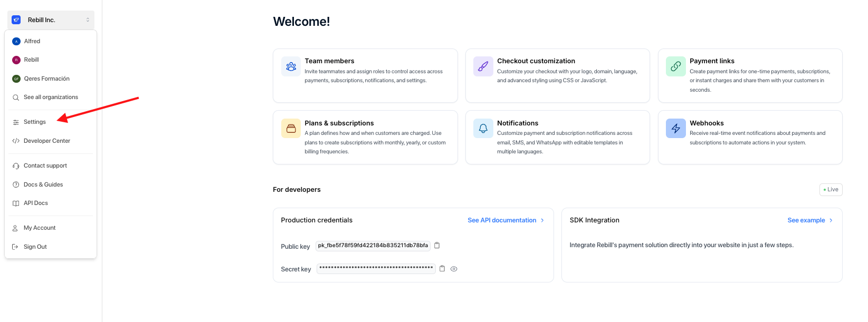Switch to the Alfred organization
Viewport: 868px width, 322px height.
(51, 41)
